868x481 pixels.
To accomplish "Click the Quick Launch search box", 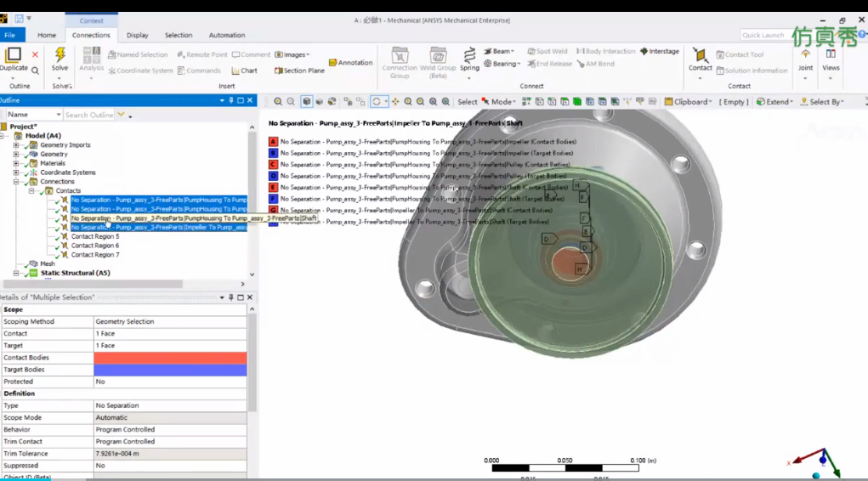I will (x=764, y=35).
